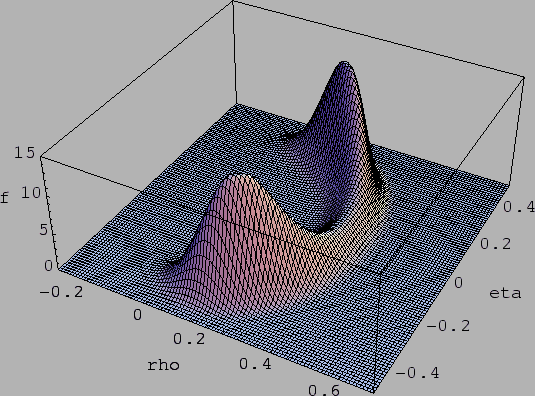Select the 15 tick on the f axis
The image size is (535, 396).
click(x=24, y=152)
